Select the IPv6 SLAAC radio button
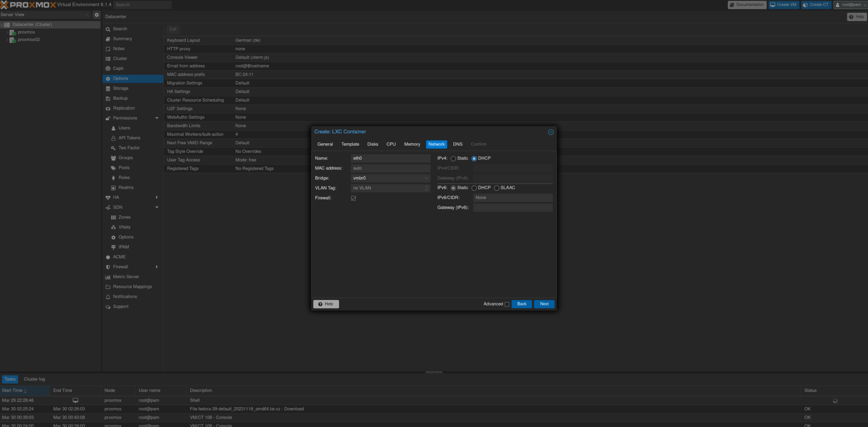Screen dimensions: 868x427 tap(496, 188)
